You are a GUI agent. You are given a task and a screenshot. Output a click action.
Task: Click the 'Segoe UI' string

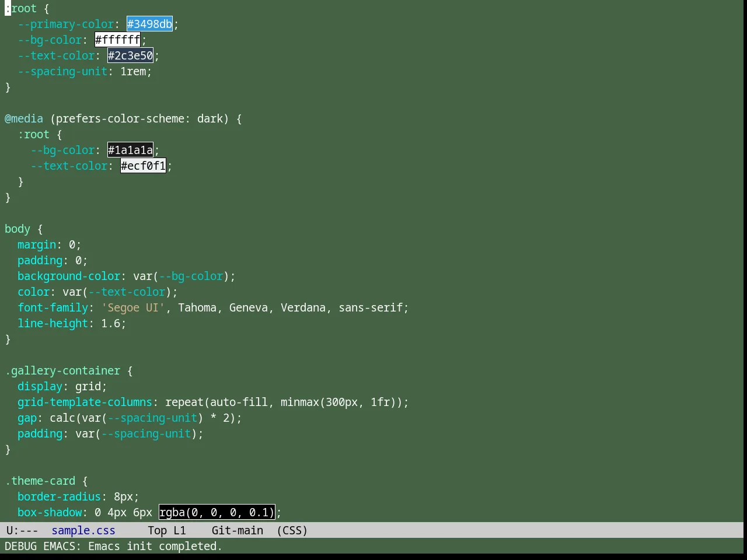tap(133, 307)
